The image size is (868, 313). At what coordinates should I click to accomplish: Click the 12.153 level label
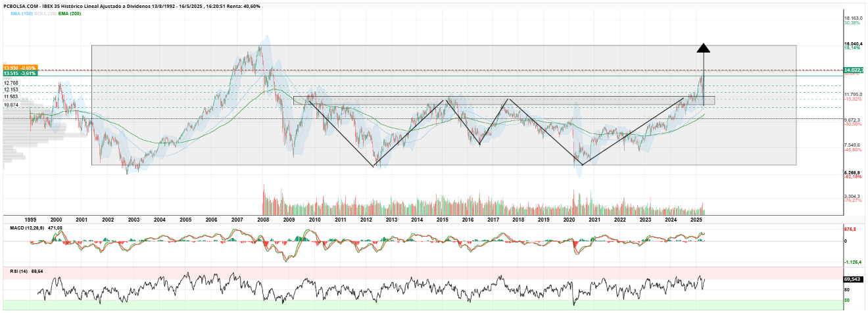click(11, 90)
